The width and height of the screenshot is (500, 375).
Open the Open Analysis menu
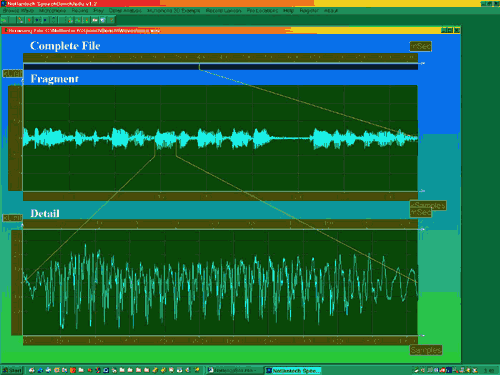click(125, 11)
